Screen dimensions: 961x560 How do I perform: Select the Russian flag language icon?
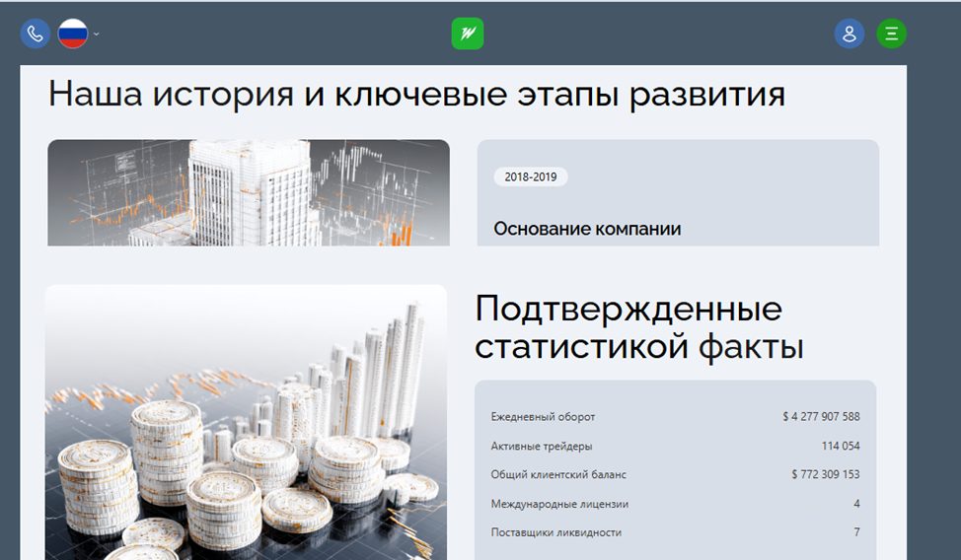tap(73, 34)
